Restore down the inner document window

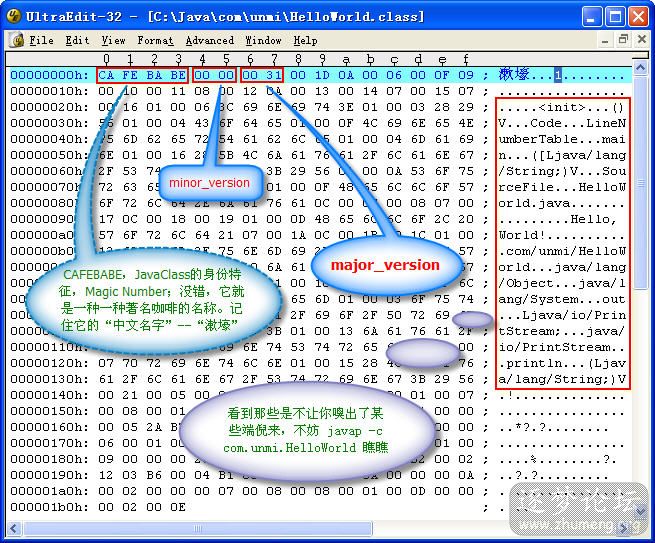click(x=623, y=40)
